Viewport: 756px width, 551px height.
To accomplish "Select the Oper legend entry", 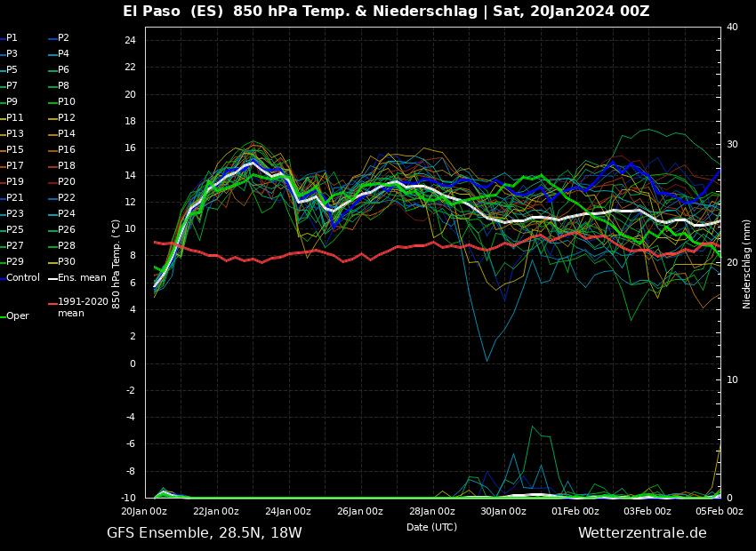I will [x=17, y=316].
